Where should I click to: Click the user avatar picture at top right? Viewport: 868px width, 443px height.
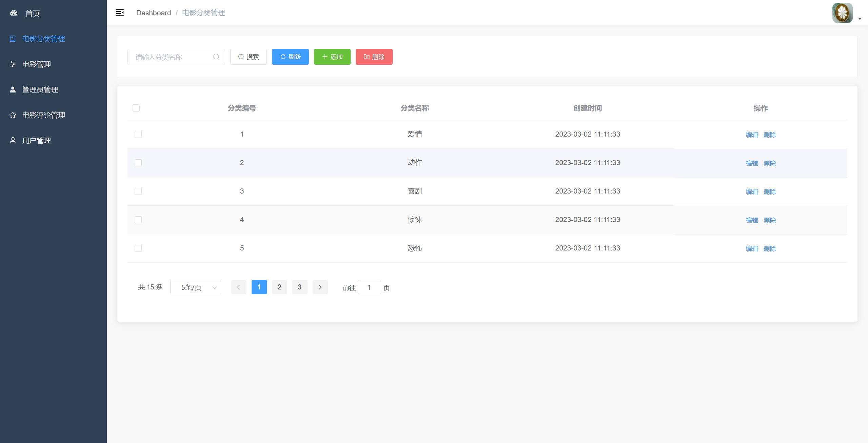click(x=842, y=13)
